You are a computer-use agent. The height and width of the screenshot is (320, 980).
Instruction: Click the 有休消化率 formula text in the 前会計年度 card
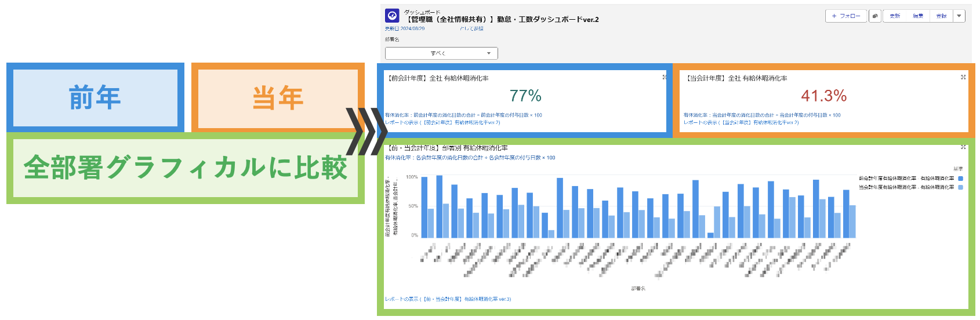coord(463,115)
